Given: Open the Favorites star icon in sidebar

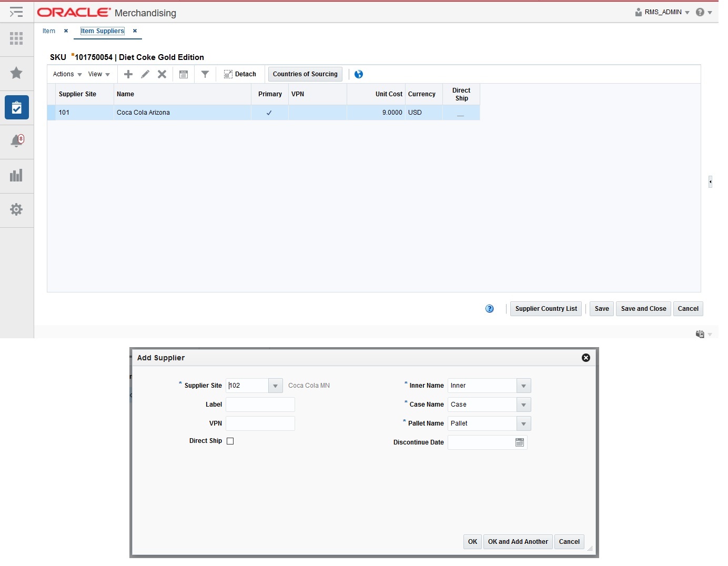Looking at the screenshot, I should click(x=16, y=73).
